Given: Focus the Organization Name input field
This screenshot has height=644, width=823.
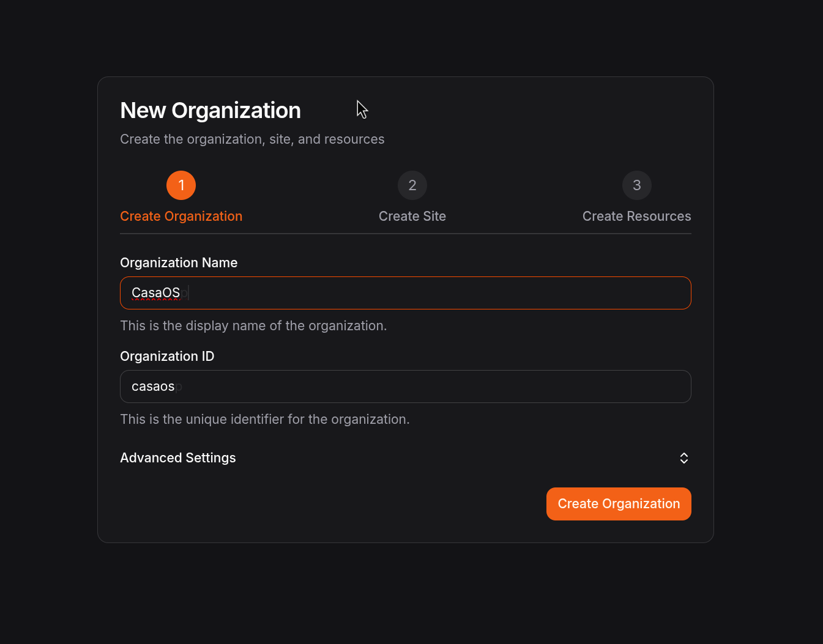Looking at the screenshot, I should click(x=428, y=293).
